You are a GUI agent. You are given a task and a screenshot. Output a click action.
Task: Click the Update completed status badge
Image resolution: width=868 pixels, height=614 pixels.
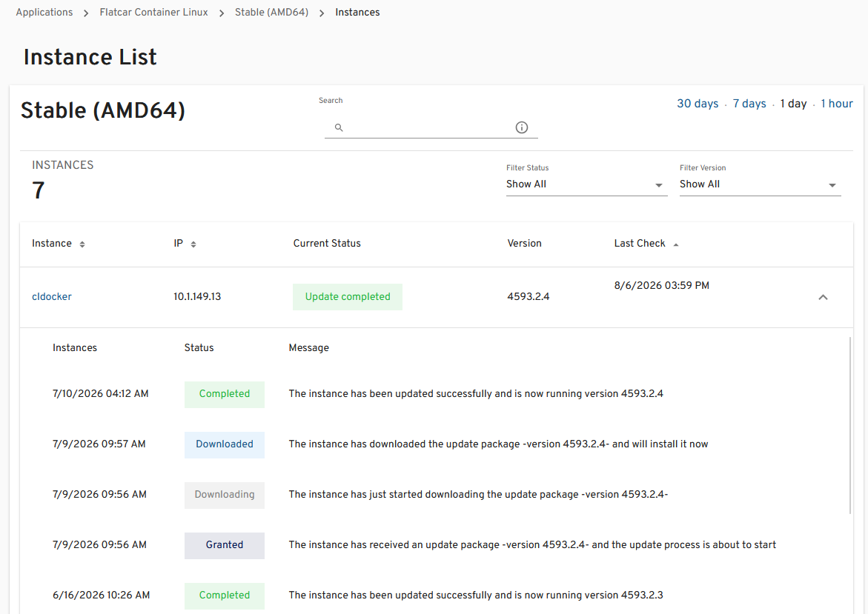pos(348,297)
